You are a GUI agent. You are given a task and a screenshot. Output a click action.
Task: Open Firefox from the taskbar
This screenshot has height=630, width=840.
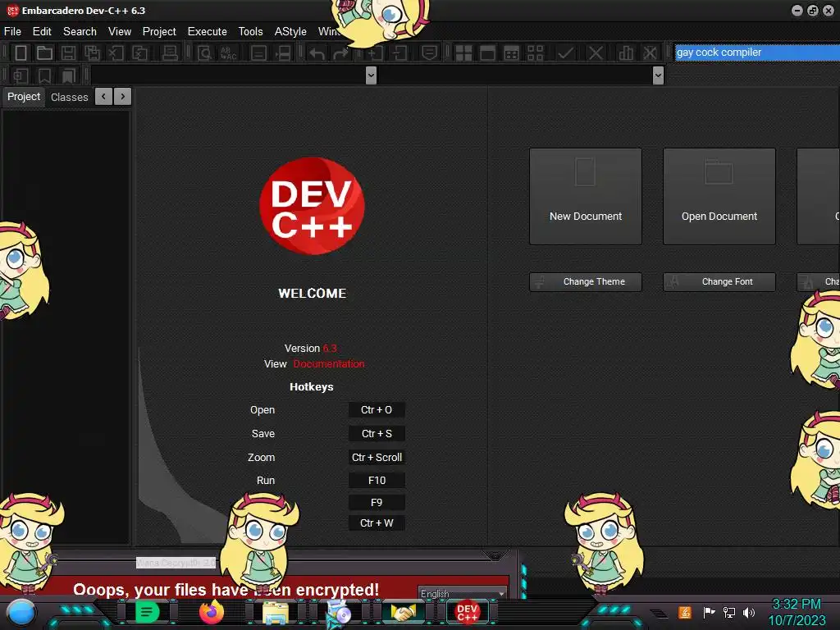212,612
